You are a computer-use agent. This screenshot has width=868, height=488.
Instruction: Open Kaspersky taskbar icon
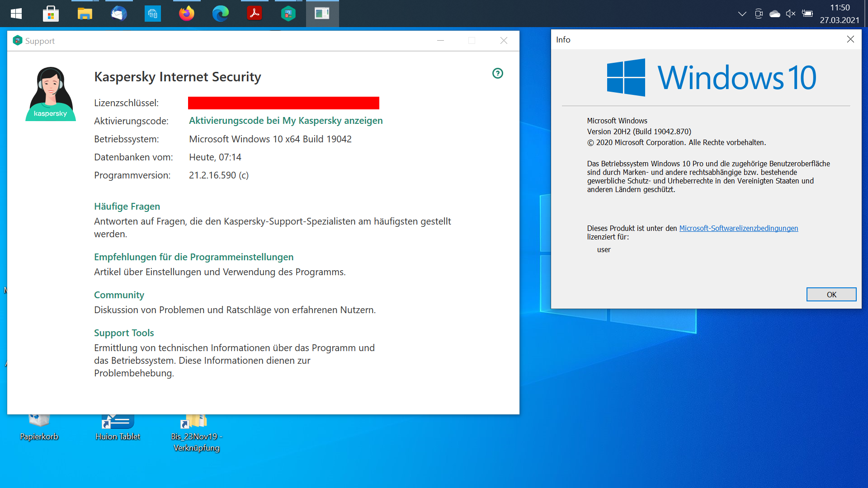click(x=288, y=14)
